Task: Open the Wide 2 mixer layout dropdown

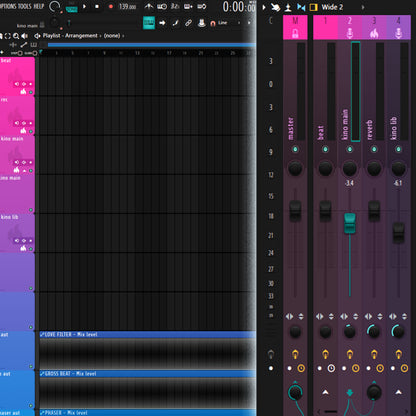Action: point(332,7)
